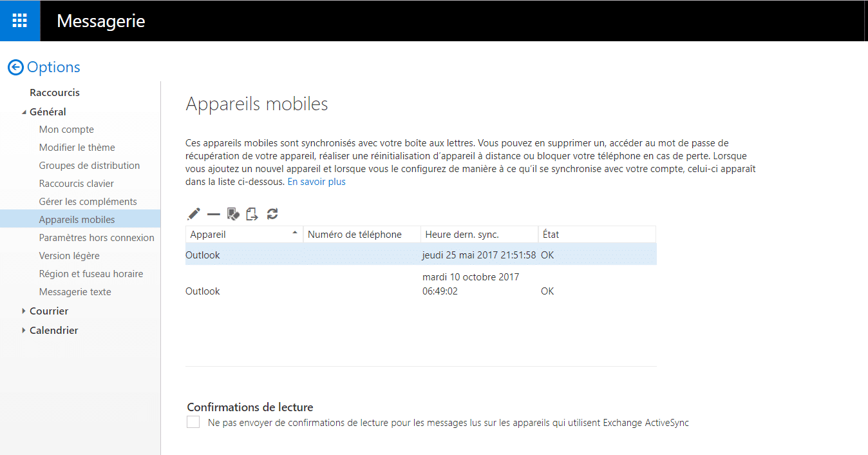Click OK status of the October device
Viewport: 868px width, 455px height.
547,291
